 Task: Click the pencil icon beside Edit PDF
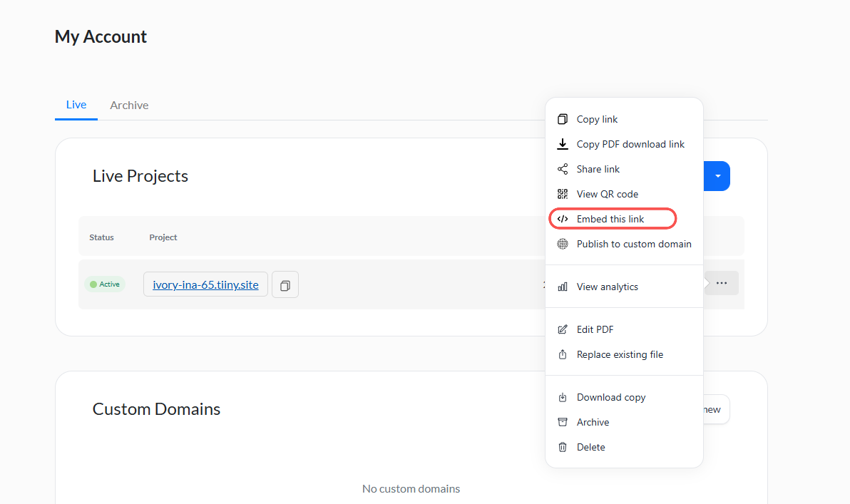click(562, 329)
